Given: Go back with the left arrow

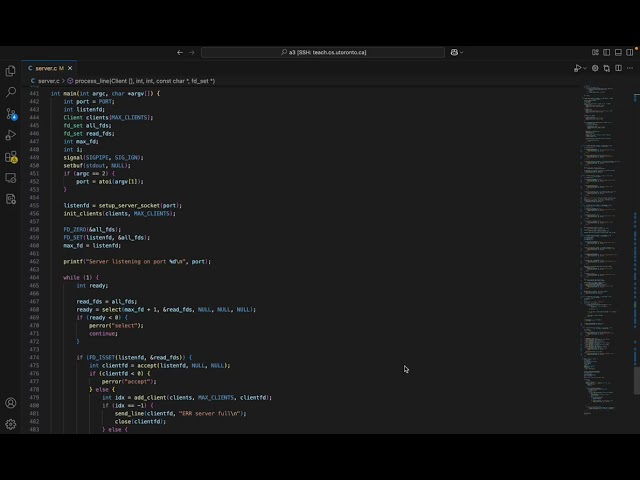Looking at the screenshot, I should pos(180,52).
